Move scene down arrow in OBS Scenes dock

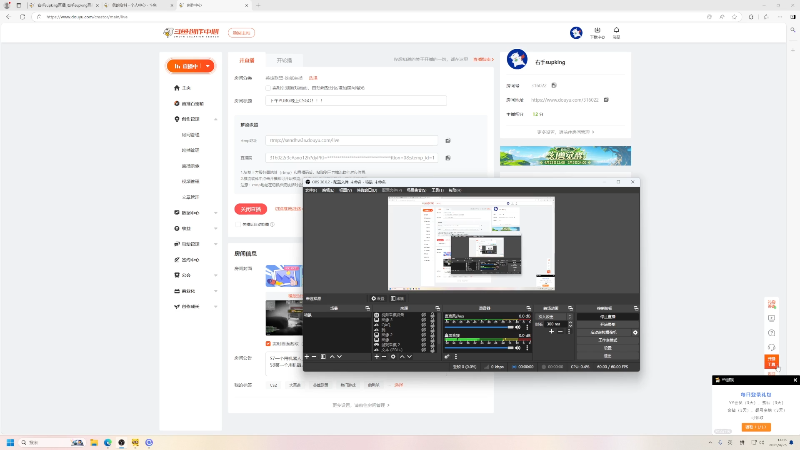(x=339, y=357)
